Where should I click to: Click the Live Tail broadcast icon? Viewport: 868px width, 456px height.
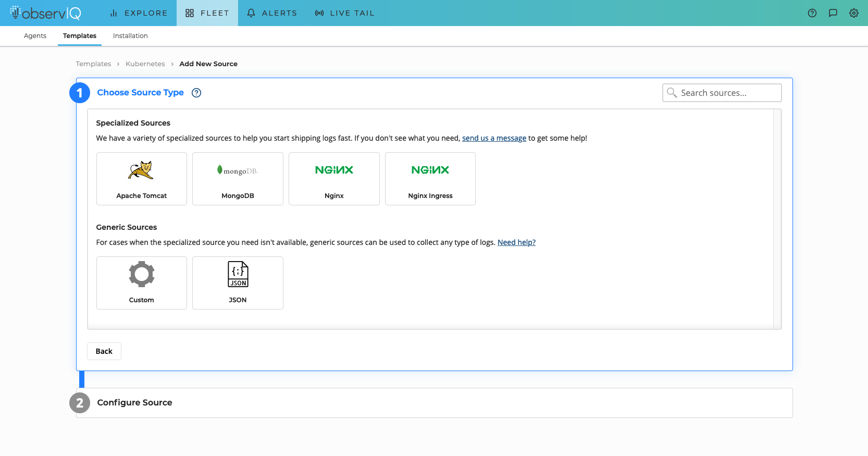(319, 13)
